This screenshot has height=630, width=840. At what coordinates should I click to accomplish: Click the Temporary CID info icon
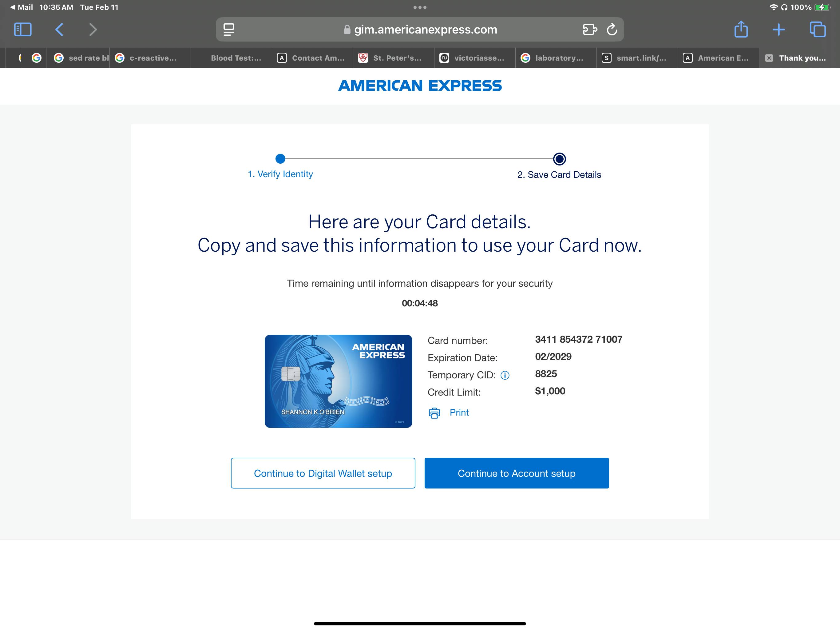(x=505, y=375)
